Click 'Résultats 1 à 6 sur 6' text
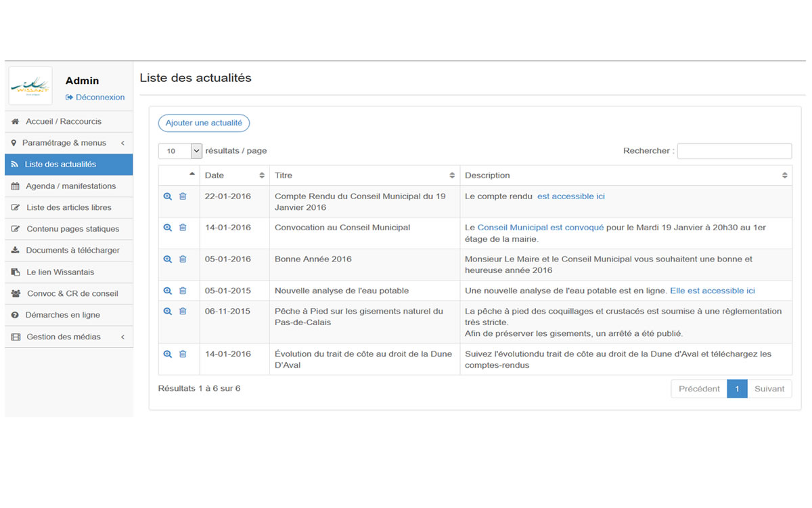This screenshot has width=812, height=508. (199, 389)
